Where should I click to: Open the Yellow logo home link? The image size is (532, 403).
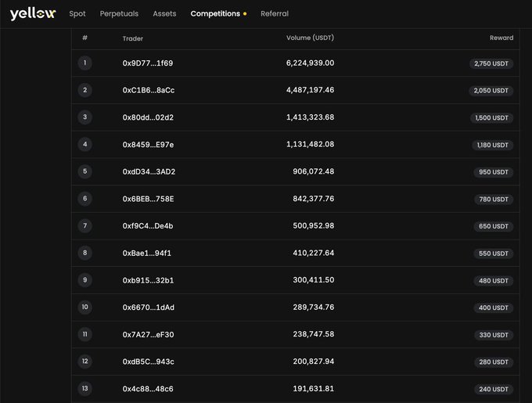pos(33,14)
